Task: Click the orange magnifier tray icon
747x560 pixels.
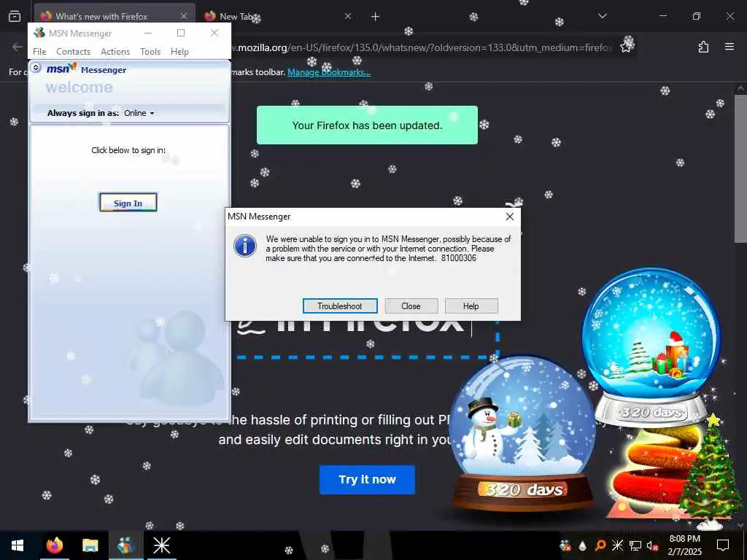Action: coord(600,545)
